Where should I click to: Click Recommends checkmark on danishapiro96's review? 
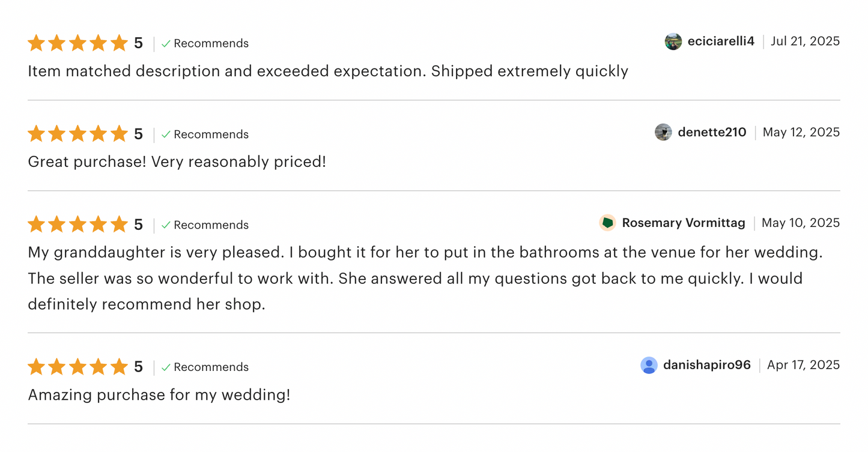(166, 367)
